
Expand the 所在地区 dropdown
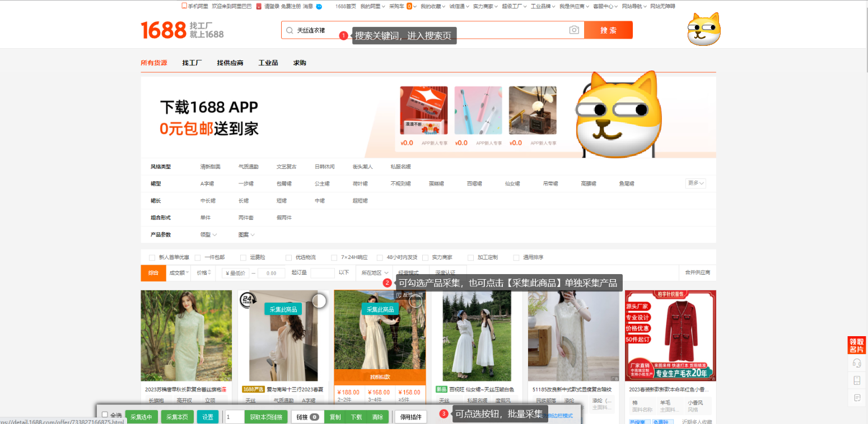375,273
